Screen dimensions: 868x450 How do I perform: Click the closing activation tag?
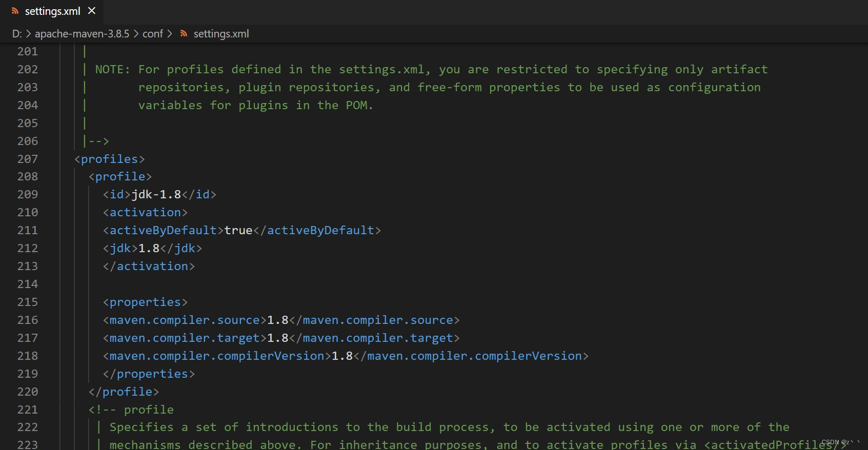coord(149,266)
